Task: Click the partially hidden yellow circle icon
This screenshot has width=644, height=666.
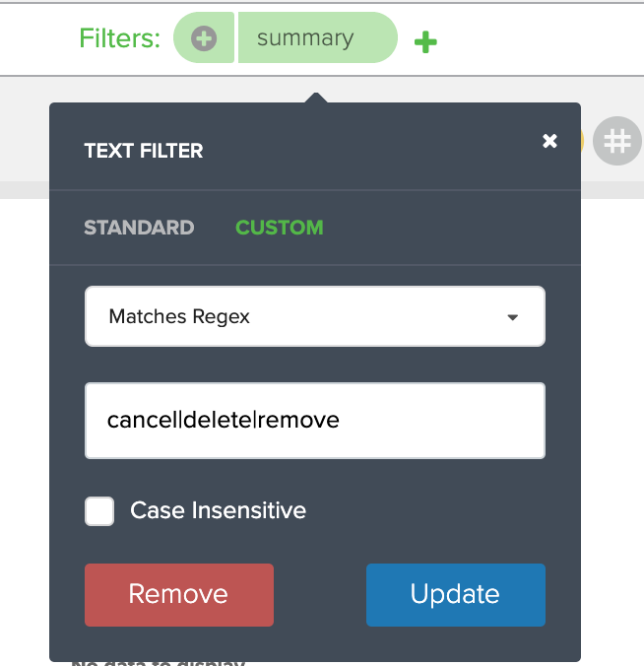Action: click(582, 141)
